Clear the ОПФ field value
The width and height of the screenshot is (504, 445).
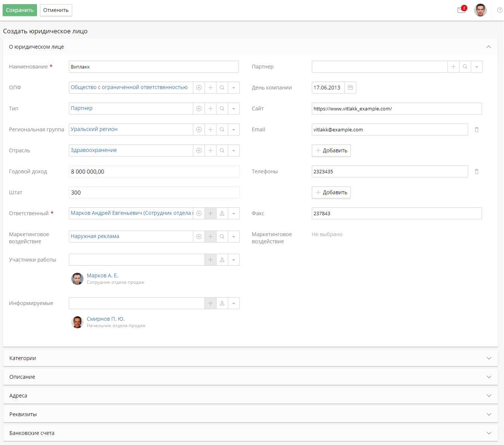[199, 88]
